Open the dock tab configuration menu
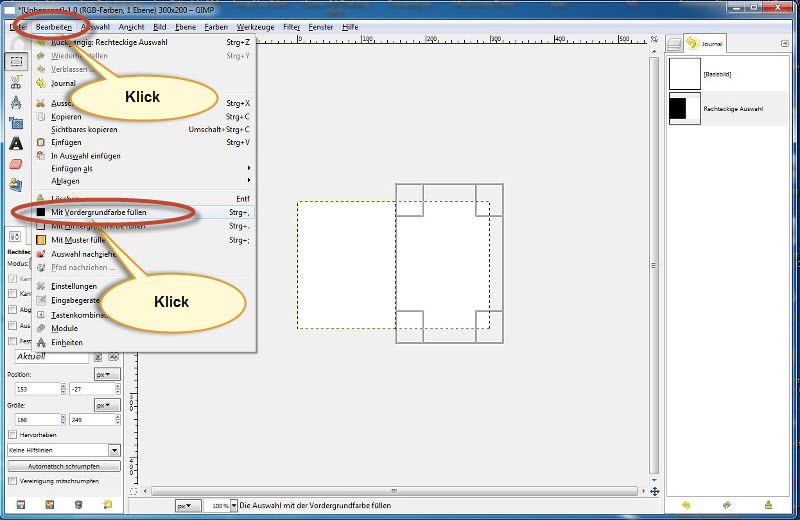Viewport: 800px width, 520px height. 785,43
